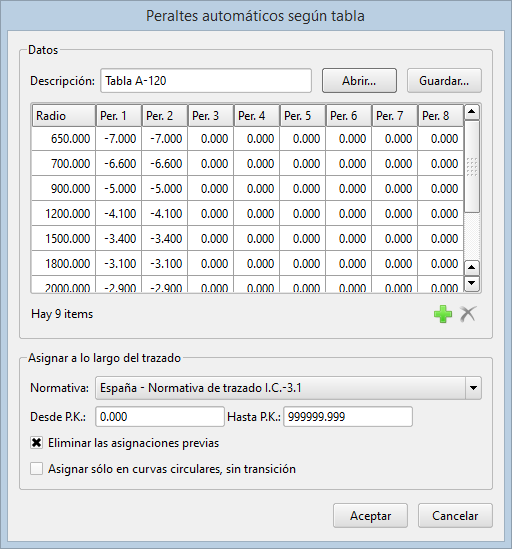Click Per. 1 cell of the 1500.000 row
The height and width of the screenshot is (549, 512).
(119, 238)
